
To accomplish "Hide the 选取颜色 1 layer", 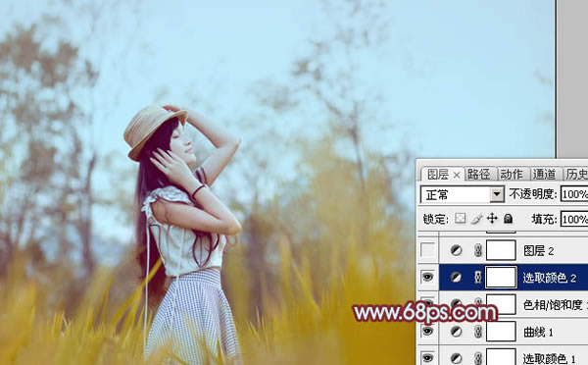I will [x=428, y=358].
